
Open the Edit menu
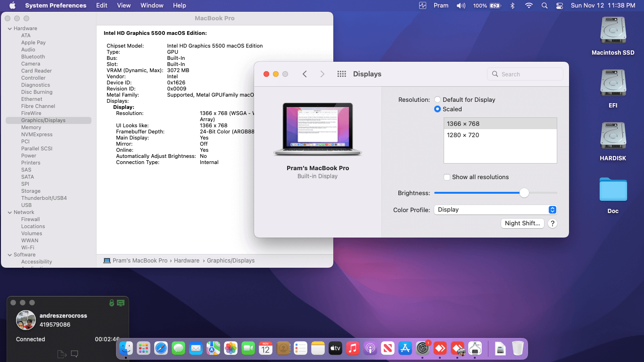click(x=101, y=6)
